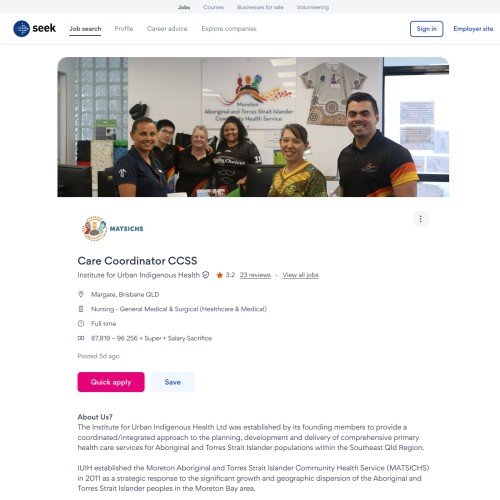Open the 23 reviews link
Screen dimensions: 500x500
point(255,275)
